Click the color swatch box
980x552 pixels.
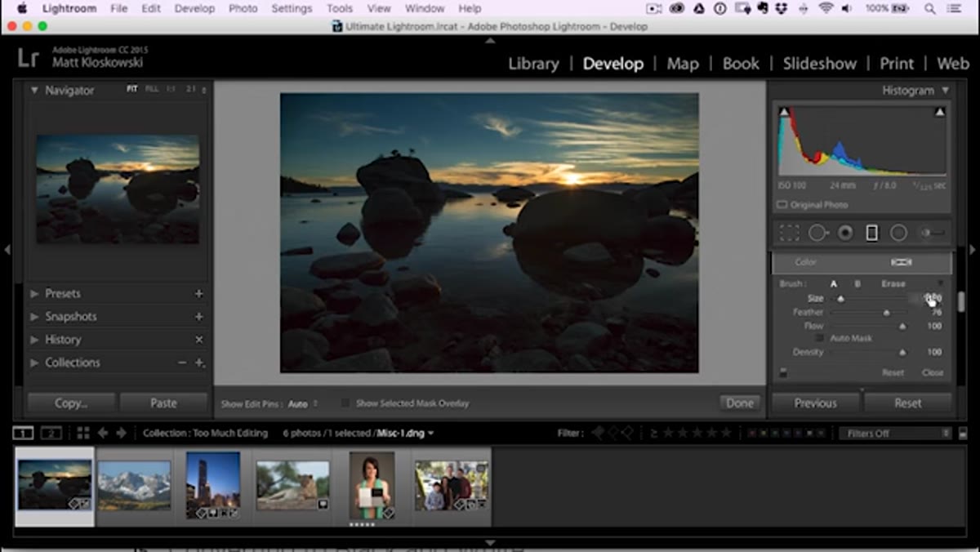click(902, 262)
